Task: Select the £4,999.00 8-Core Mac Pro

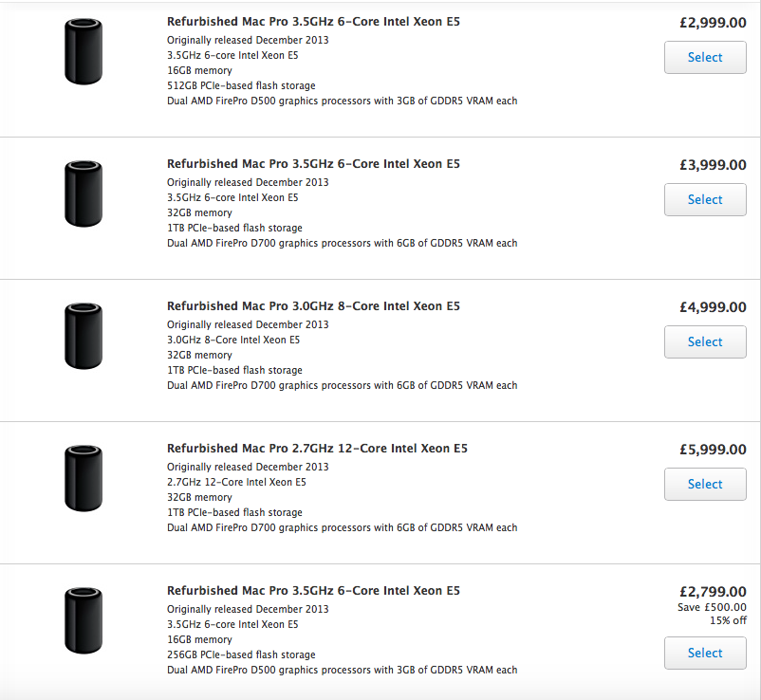Action: [x=705, y=341]
